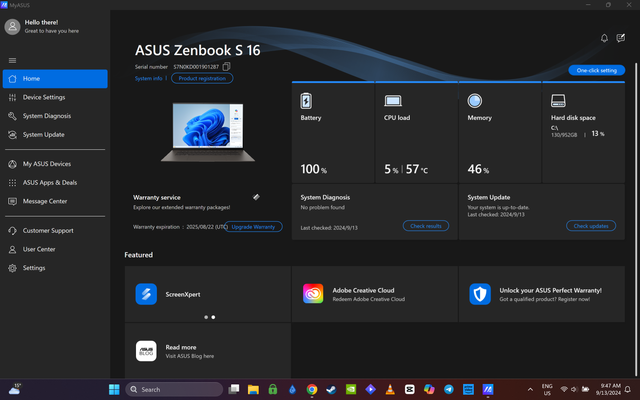This screenshot has height=400, width=640.
Task: Click the ASUS Perfect Warranty shield icon
Action: pos(480,294)
